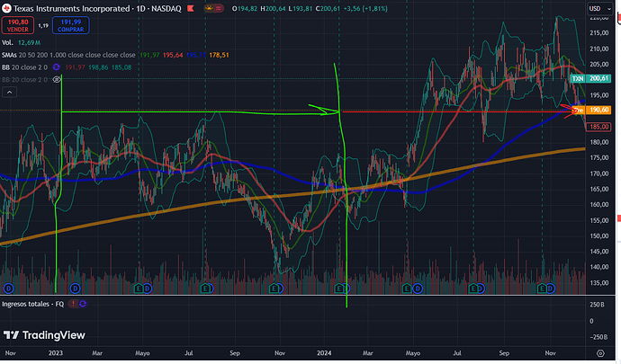Click the earnings E marker after 2024 label
The height and width of the screenshot is (364, 621).
(x=338, y=289)
